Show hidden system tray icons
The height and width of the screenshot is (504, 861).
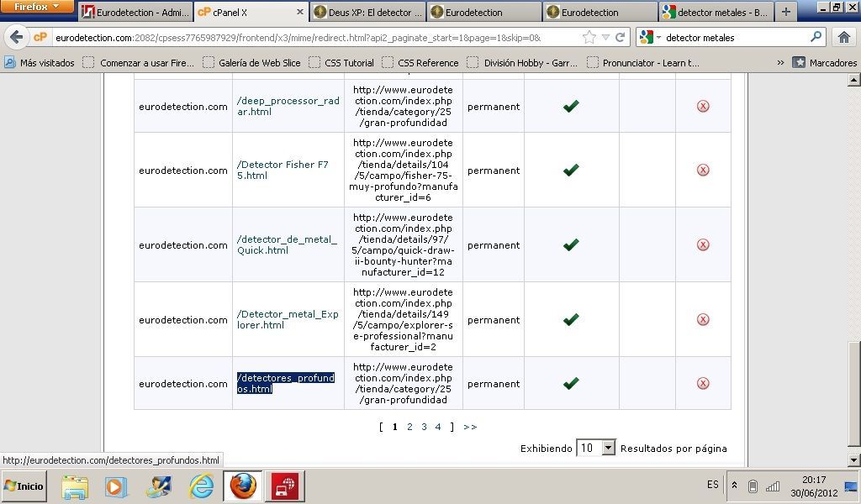point(734,486)
